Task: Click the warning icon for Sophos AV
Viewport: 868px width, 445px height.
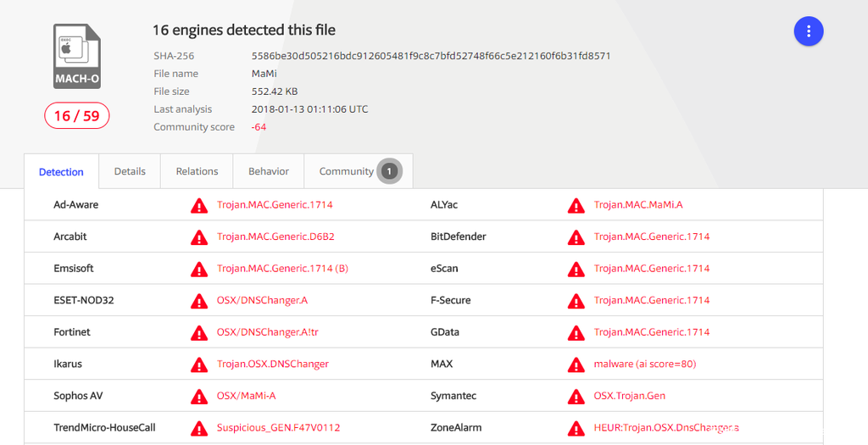Action: 199,396
